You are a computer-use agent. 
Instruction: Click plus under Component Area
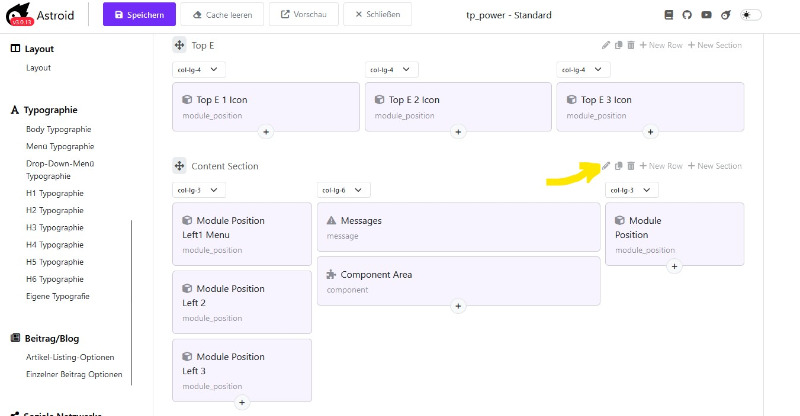pos(458,306)
